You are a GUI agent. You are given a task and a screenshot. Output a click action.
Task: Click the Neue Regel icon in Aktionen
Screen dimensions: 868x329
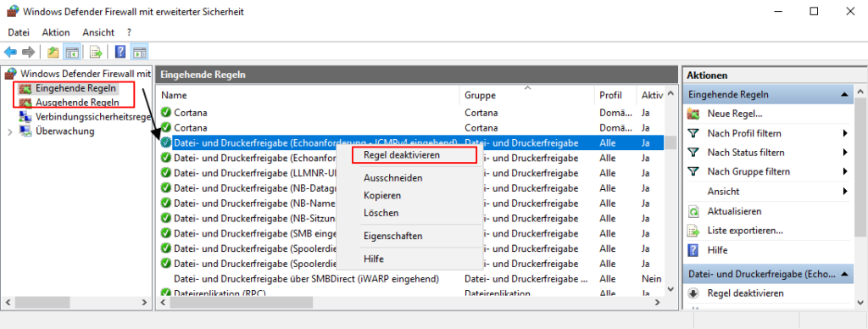tap(693, 114)
